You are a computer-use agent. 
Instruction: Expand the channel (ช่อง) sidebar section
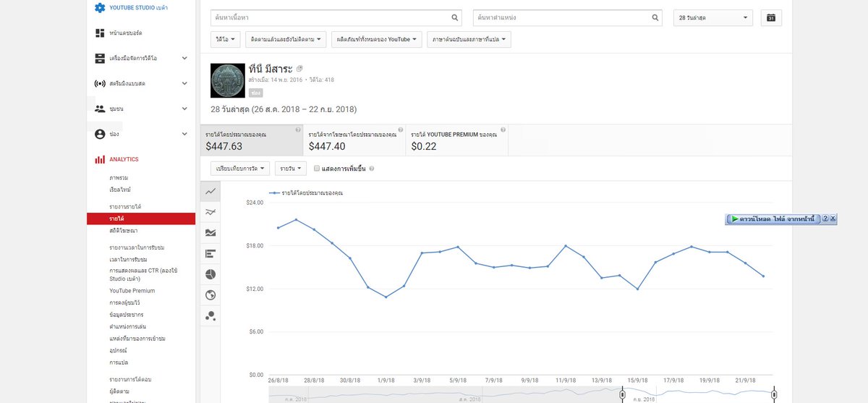pos(184,134)
